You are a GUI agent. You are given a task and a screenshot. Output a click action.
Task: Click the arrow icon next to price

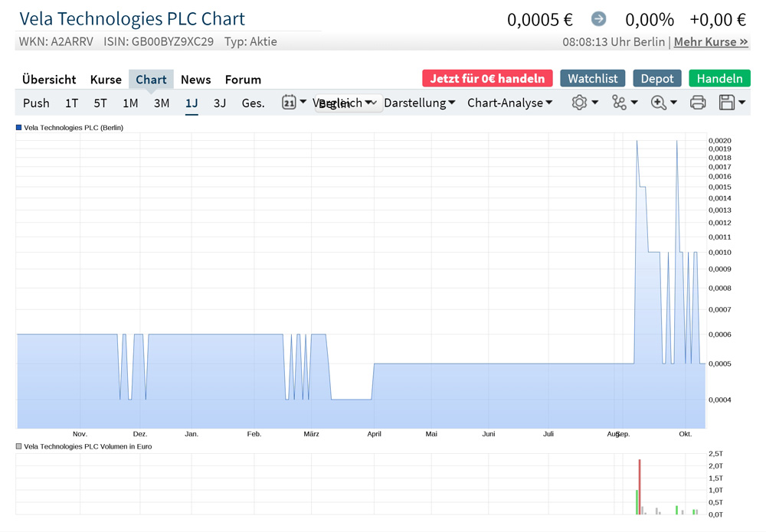(599, 19)
